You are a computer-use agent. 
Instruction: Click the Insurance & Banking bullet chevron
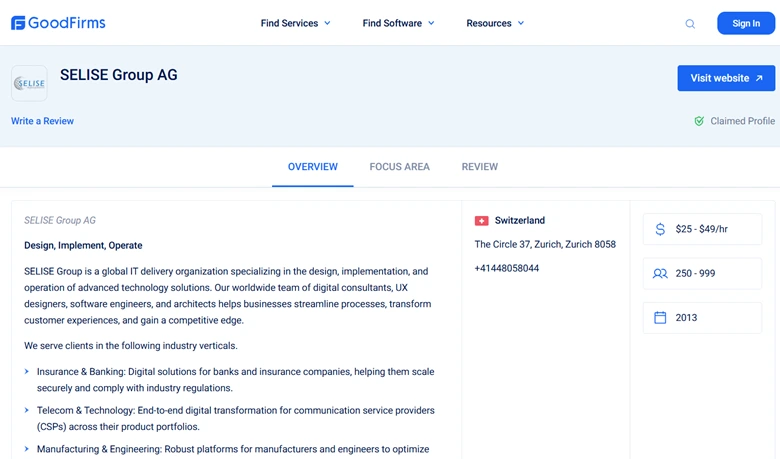27,372
